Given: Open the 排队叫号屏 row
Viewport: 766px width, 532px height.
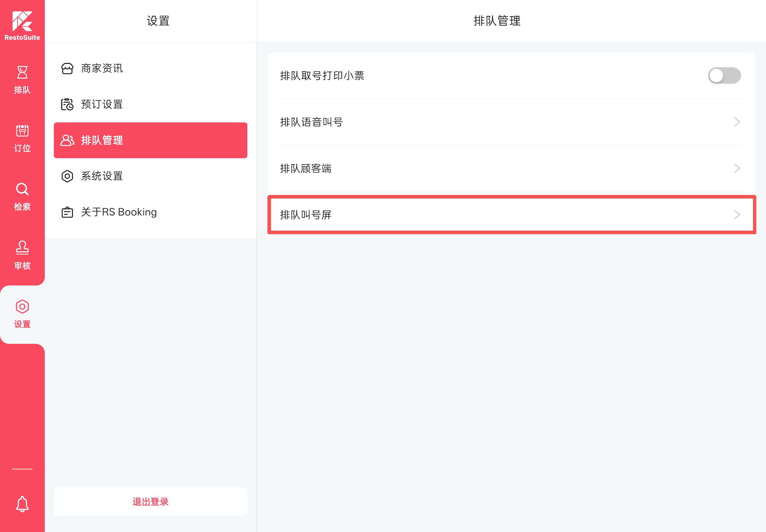Looking at the screenshot, I should (512, 215).
